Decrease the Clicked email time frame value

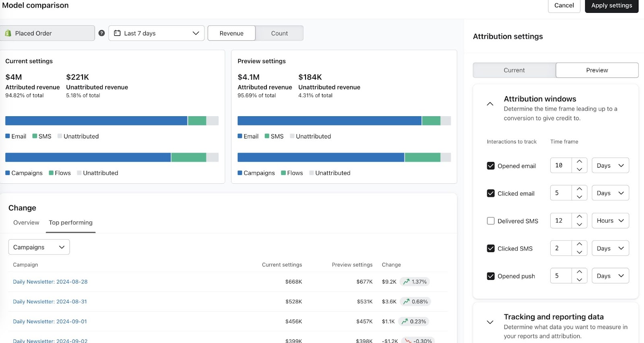[x=579, y=197]
